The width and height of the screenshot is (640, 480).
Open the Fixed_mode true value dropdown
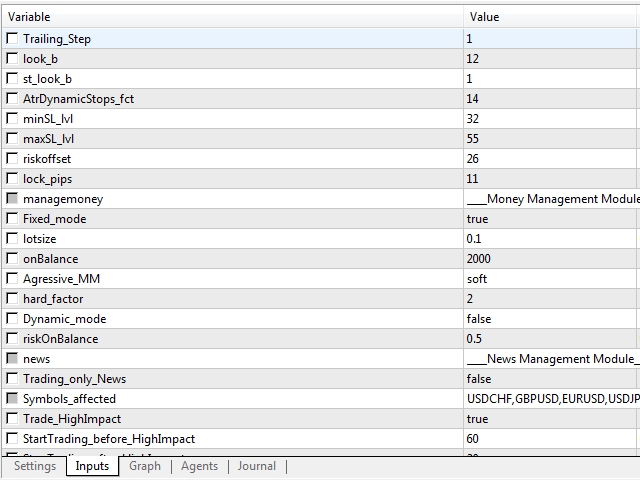550,219
